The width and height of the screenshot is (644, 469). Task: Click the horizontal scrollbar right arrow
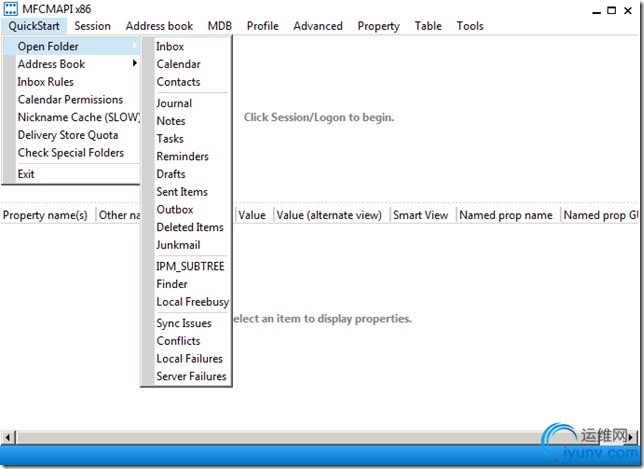(631, 437)
